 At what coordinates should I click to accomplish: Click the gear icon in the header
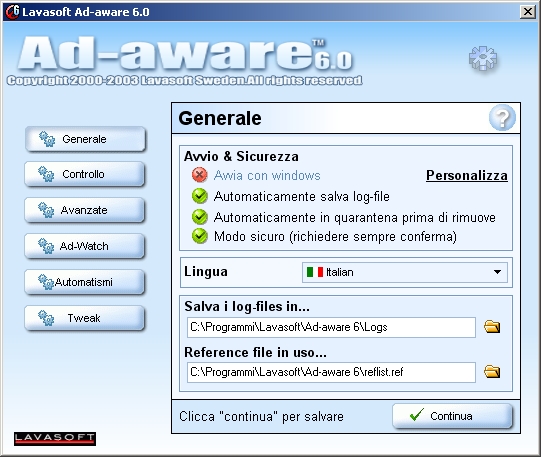(x=483, y=58)
